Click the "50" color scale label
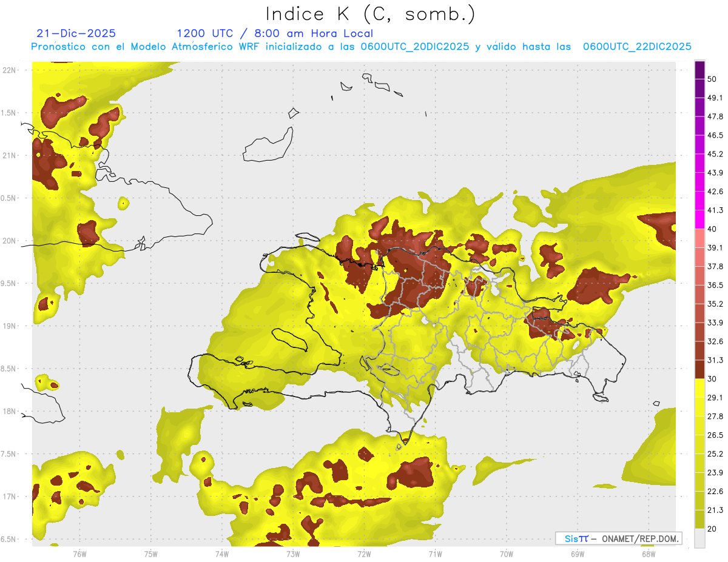728x562 pixels. click(x=712, y=79)
